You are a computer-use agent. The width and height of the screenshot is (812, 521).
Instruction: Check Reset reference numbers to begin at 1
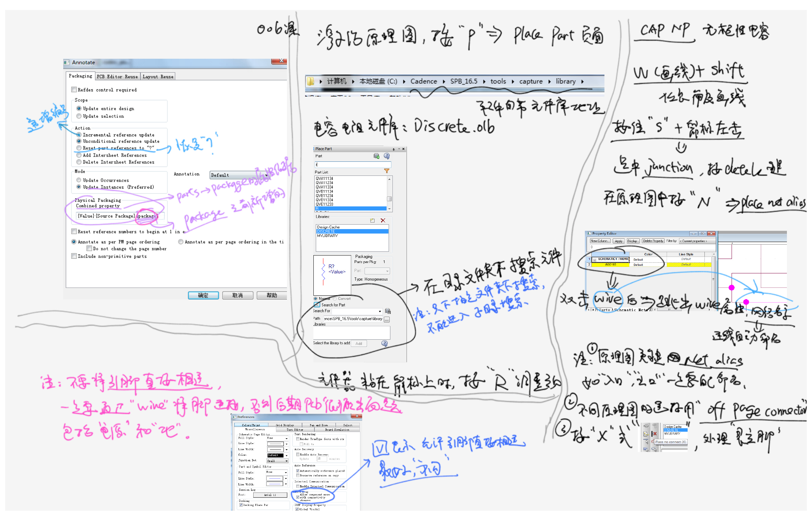click(74, 231)
